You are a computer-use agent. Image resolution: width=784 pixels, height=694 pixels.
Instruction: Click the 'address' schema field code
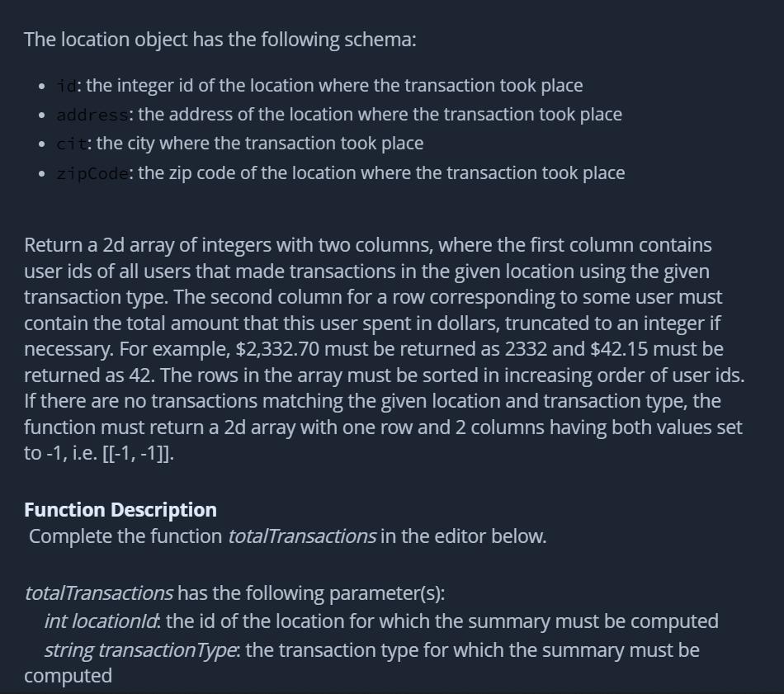(93, 115)
